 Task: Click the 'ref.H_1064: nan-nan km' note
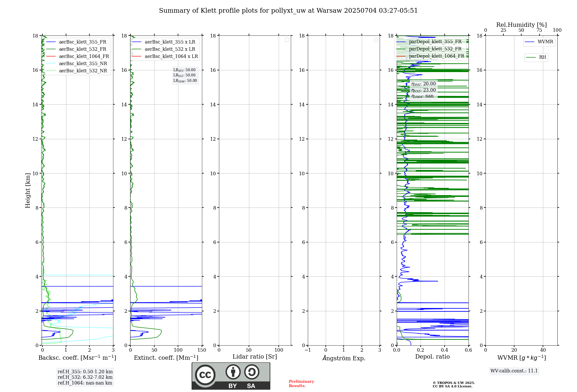pyautogui.click(x=85, y=383)
